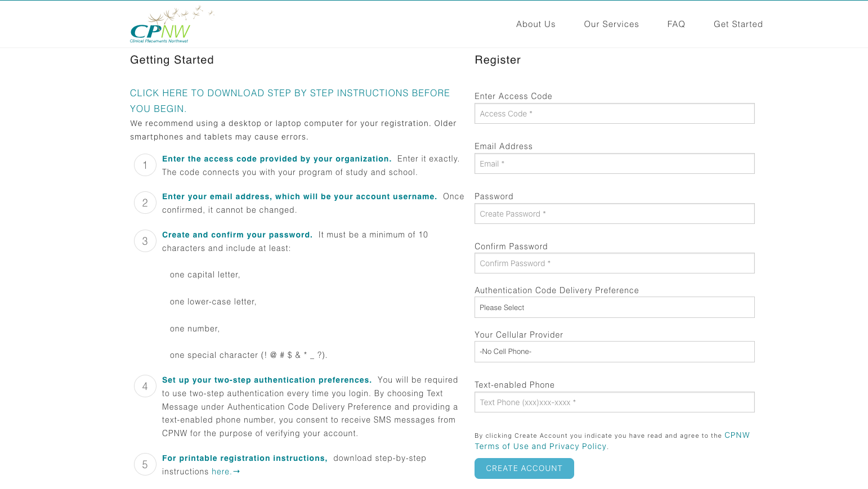
Task: Go to the FAQ page
Action: pos(676,24)
